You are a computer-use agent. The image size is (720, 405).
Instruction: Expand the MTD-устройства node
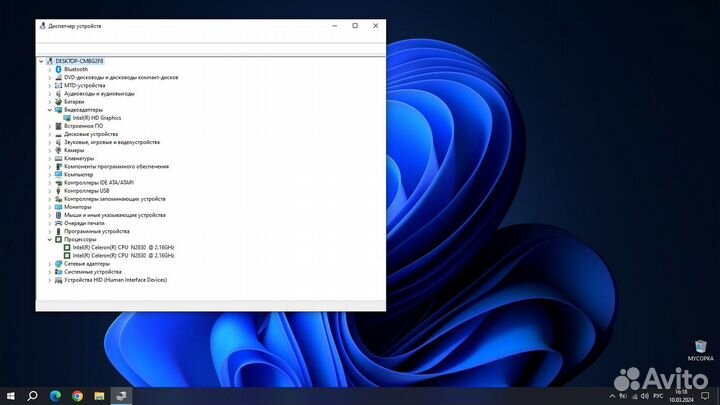pos(50,86)
